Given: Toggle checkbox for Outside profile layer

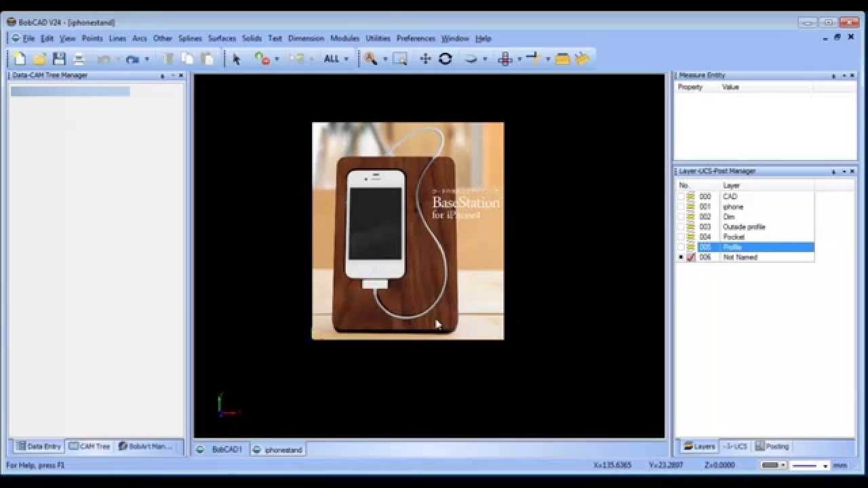Looking at the screenshot, I should [681, 227].
